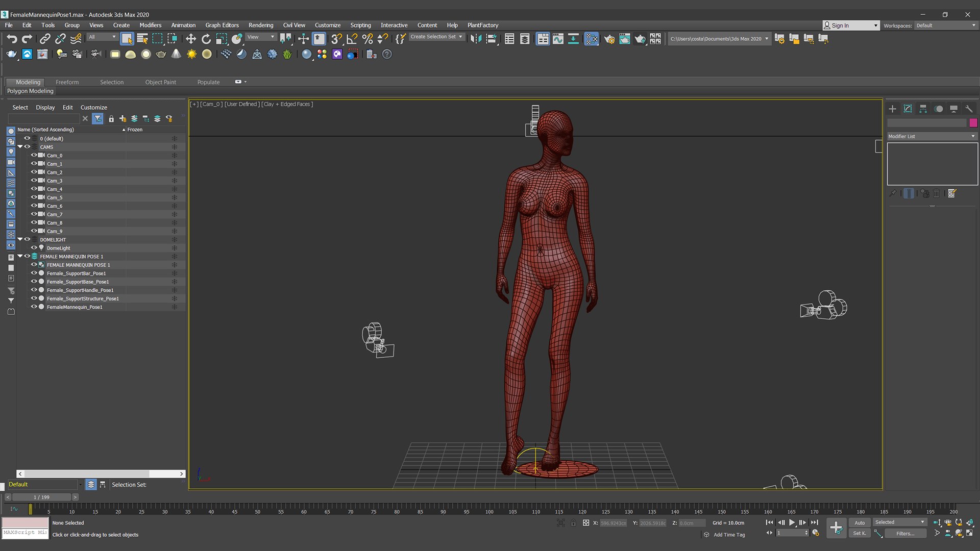Activate the Select and Move tool
Screen dimensions: 980x551
191,39
